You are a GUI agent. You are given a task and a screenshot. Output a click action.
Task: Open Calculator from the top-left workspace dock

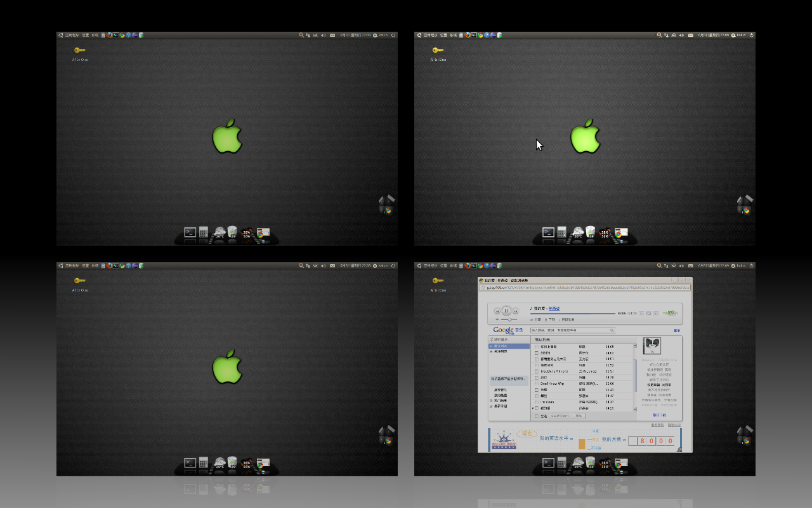point(204,232)
